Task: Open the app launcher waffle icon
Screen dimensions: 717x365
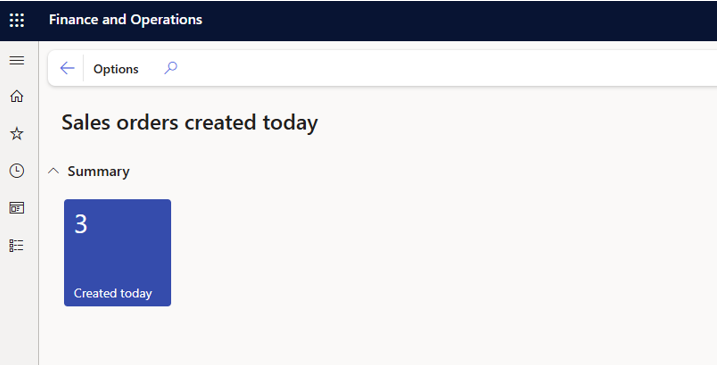Action: point(17,20)
